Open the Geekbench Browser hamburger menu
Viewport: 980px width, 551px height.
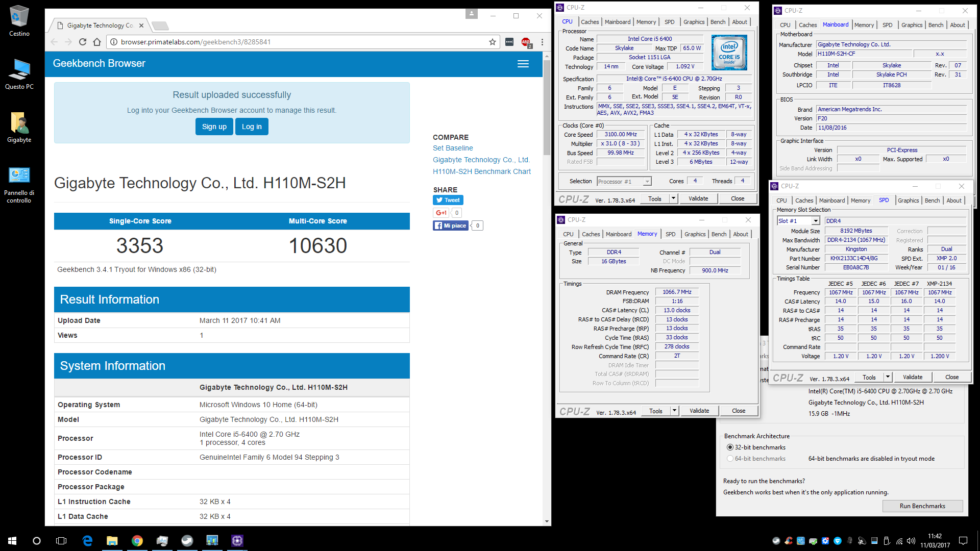coord(523,64)
